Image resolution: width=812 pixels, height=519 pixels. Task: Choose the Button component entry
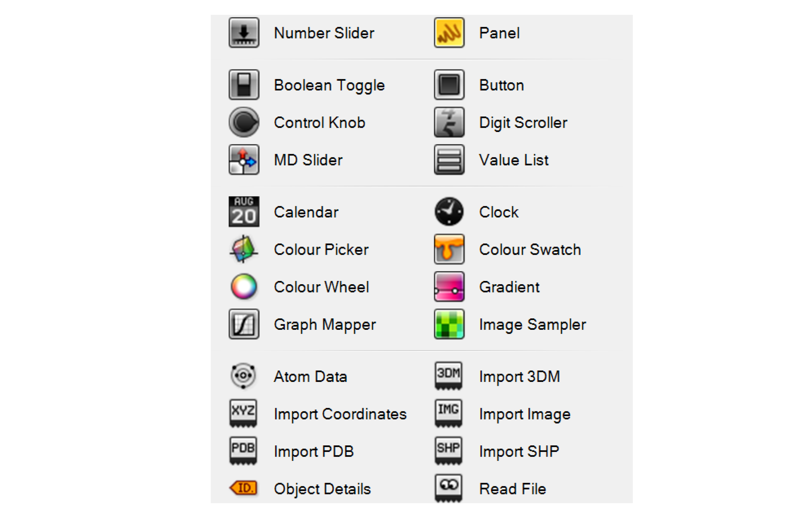click(x=501, y=85)
